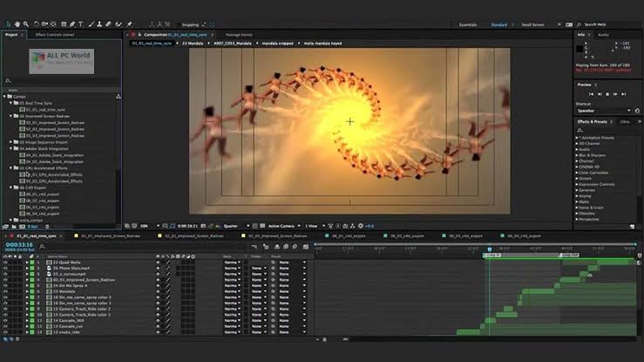Screen dimensions: 644x362
Task: Select the Essentials workspace
Action: [x=468, y=24]
